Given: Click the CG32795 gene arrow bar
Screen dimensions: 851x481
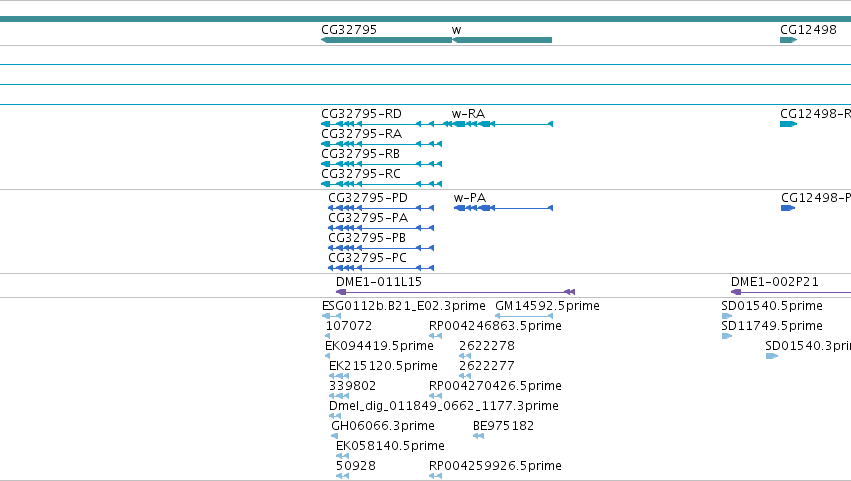Looking at the screenshot, I should (386, 40).
